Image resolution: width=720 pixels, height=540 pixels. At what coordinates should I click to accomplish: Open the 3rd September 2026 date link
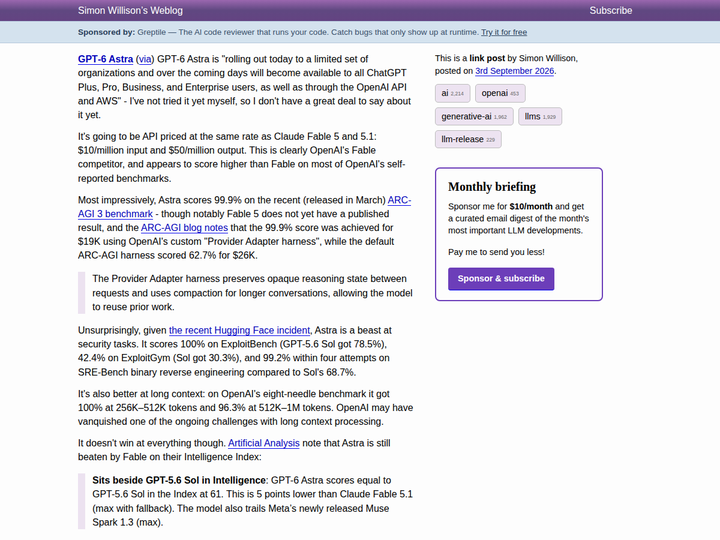pyautogui.click(x=514, y=71)
